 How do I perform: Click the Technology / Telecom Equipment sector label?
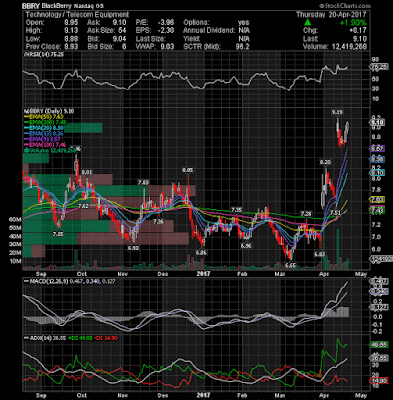click(x=77, y=15)
